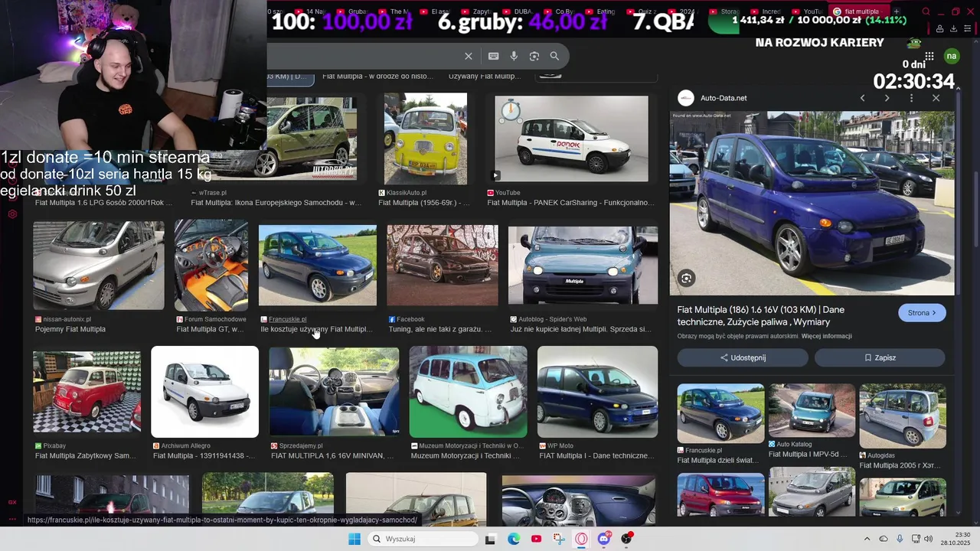Switch to the 'Storag' YouTube tab
Screen dimensions: 980x551
[x=724, y=11]
